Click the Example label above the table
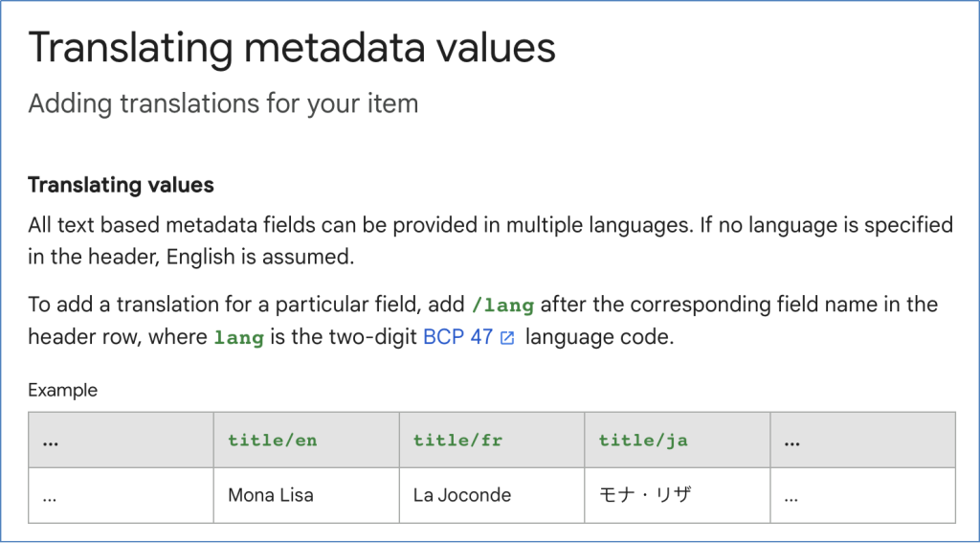 tap(62, 391)
